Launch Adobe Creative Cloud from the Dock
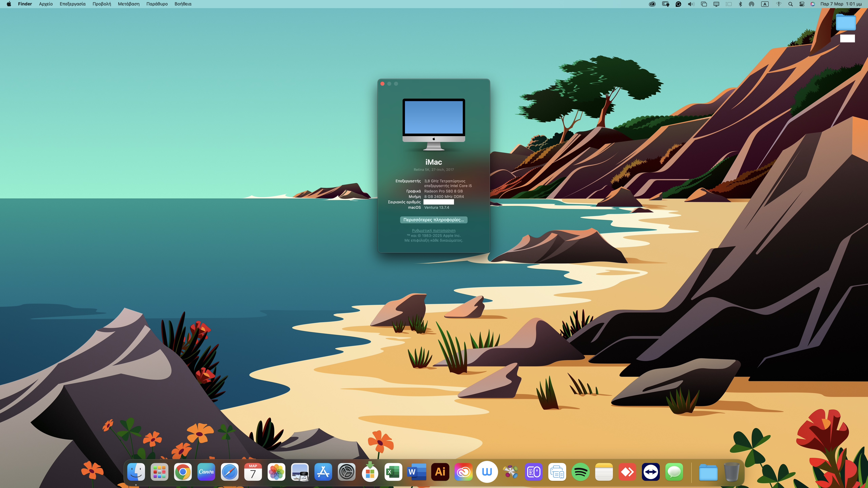Viewport: 868px width, 488px height. [464, 472]
